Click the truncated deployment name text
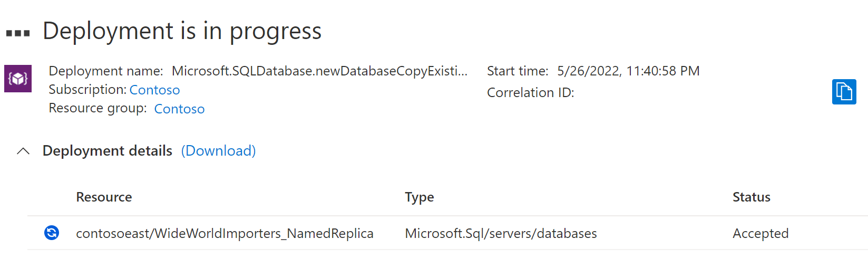Screen dimensions: 868x258 [x=319, y=71]
